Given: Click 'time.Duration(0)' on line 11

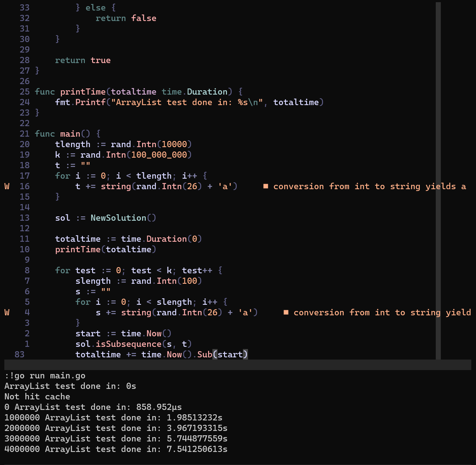Looking at the screenshot, I should [x=161, y=239].
